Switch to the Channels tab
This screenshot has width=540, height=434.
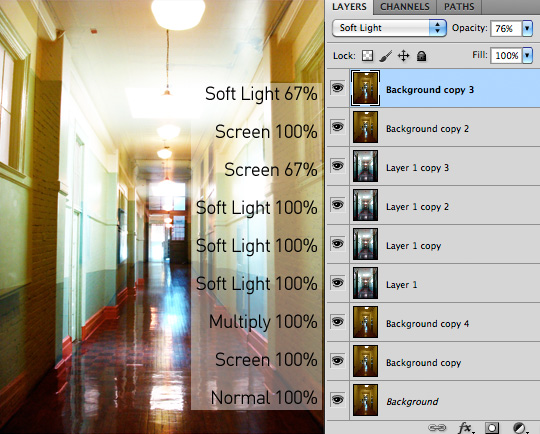point(405,7)
